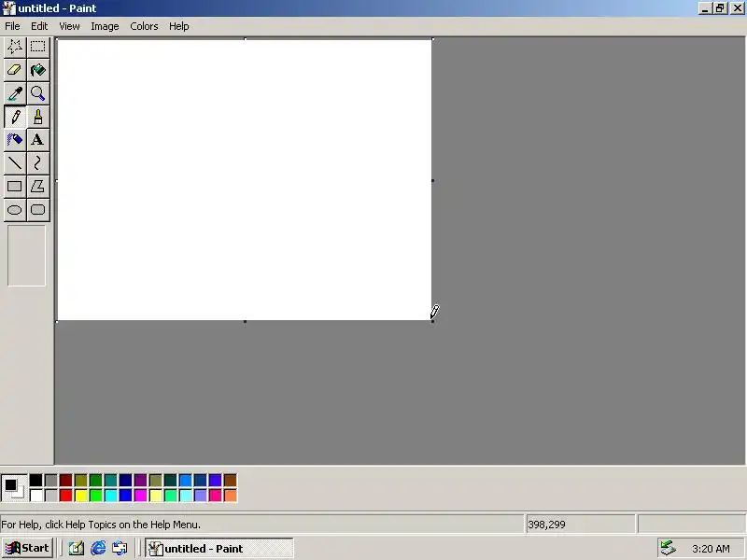This screenshot has width=747, height=560.
Task: Pick the Rounded Rectangle tool
Action: coord(37,210)
